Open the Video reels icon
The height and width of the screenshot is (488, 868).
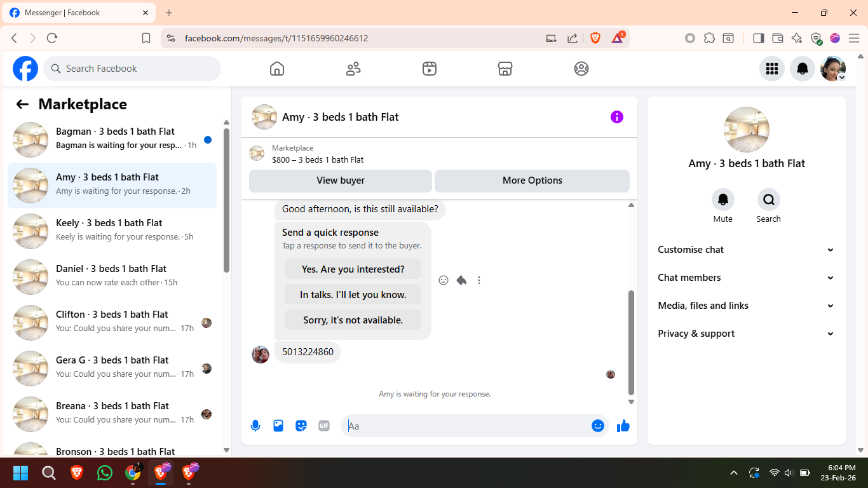coord(430,69)
